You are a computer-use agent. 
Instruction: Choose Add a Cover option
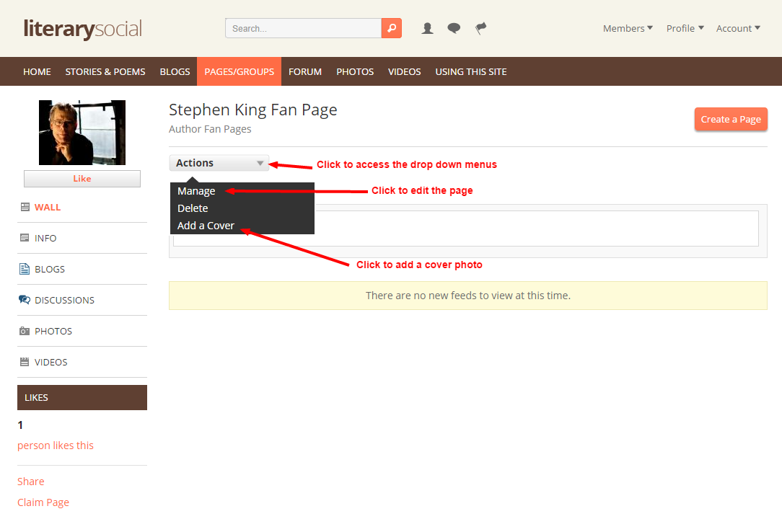[x=206, y=226]
